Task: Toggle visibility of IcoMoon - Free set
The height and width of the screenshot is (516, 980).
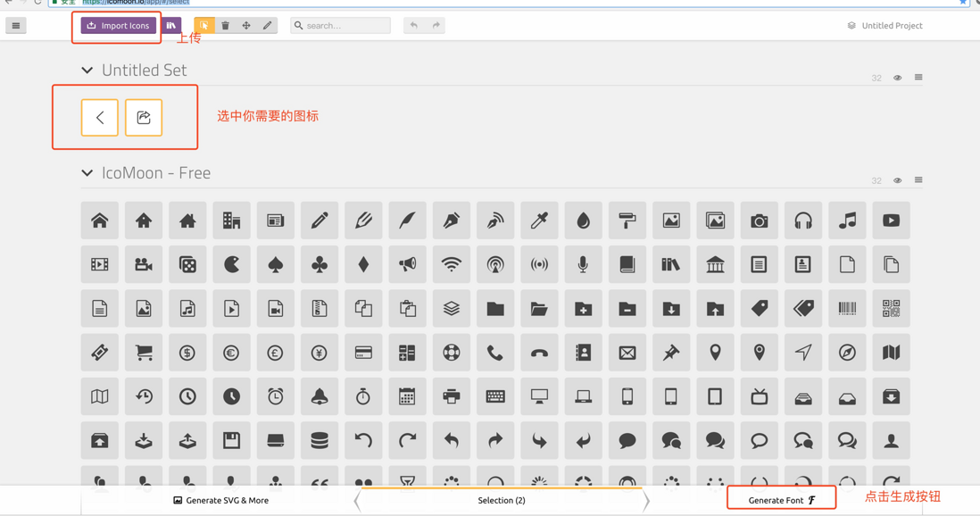Action: click(898, 180)
